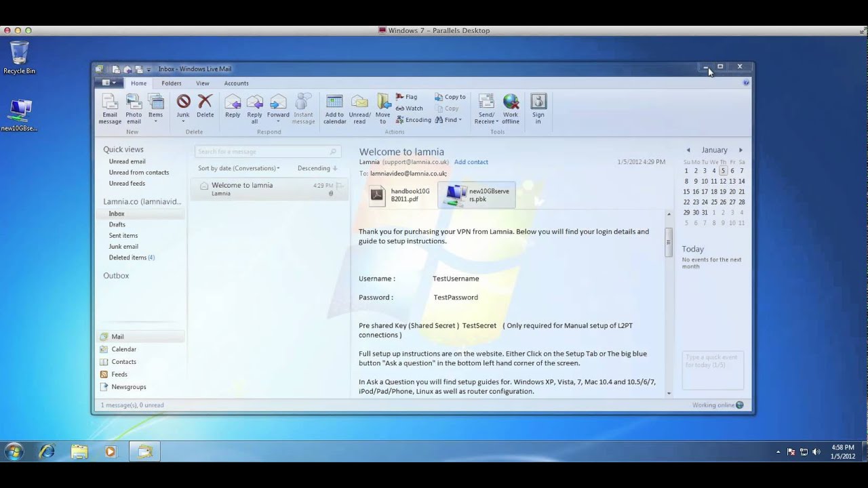Switch to the Home ribbon tab
Screen dimensions: 868x488
[x=138, y=83]
